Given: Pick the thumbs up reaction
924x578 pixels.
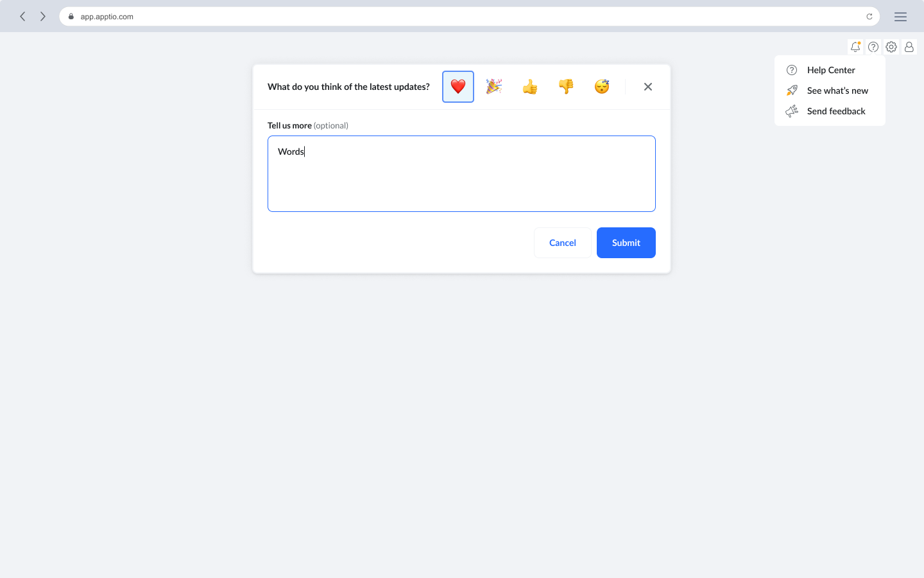Looking at the screenshot, I should coord(529,87).
